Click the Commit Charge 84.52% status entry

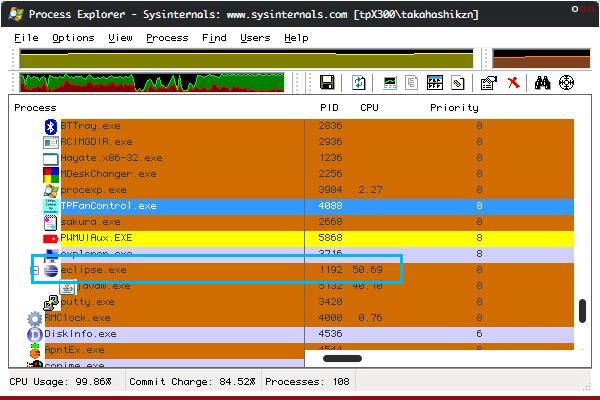tap(192, 382)
